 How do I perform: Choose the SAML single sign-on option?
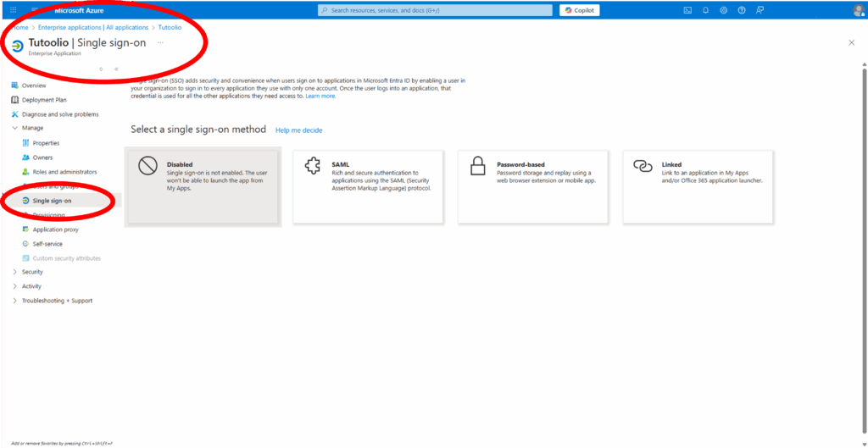[368, 186]
